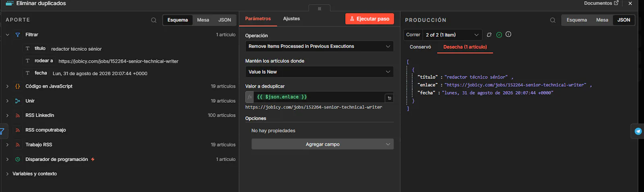
Task: Switch output view to Esquema
Action: (x=576, y=20)
